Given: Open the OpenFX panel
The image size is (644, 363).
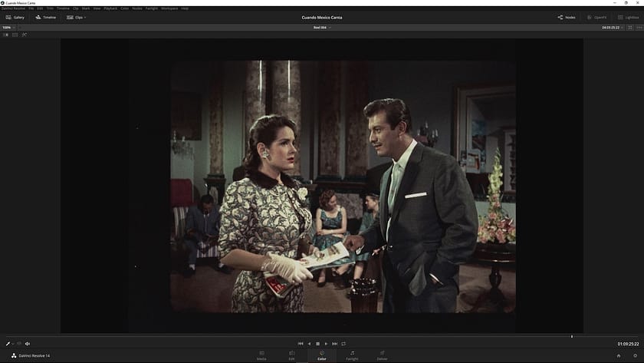Looking at the screenshot, I should (x=596, y=17).
